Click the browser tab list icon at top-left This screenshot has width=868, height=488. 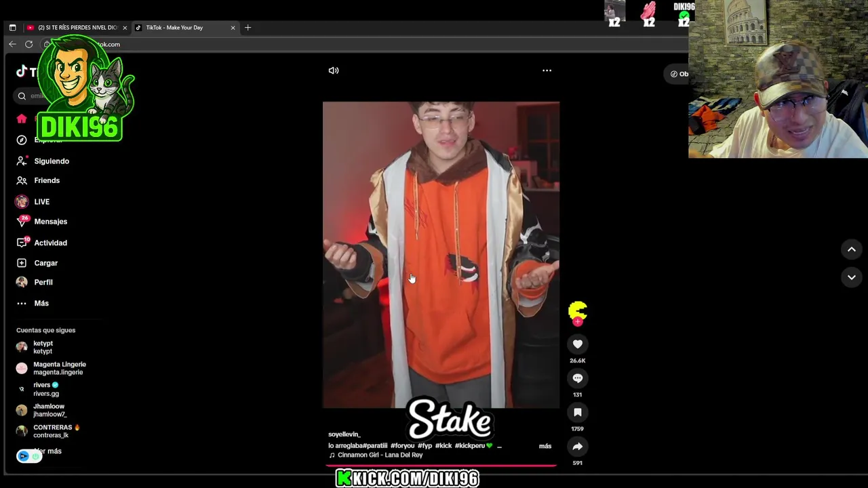point(12,28)
